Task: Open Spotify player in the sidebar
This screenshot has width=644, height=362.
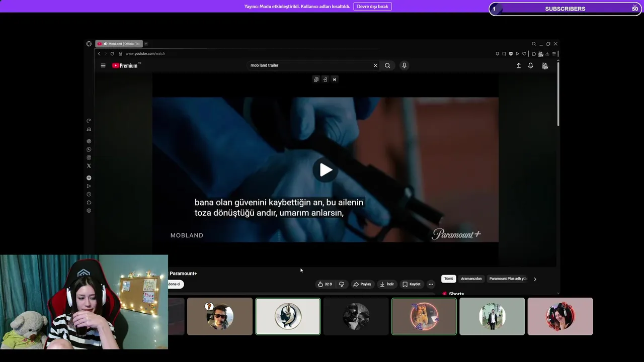Action: tap(89, 178)
